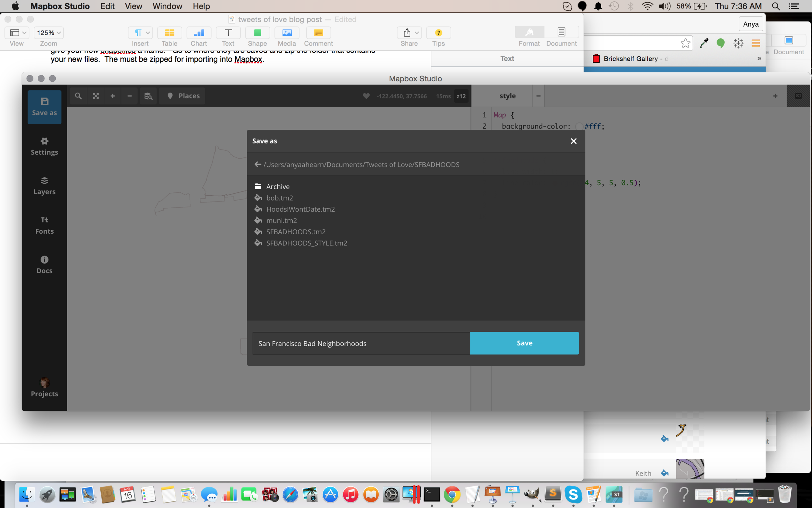
Task: Expand the Insert dropdown in Pages
Action: [140, 33]
